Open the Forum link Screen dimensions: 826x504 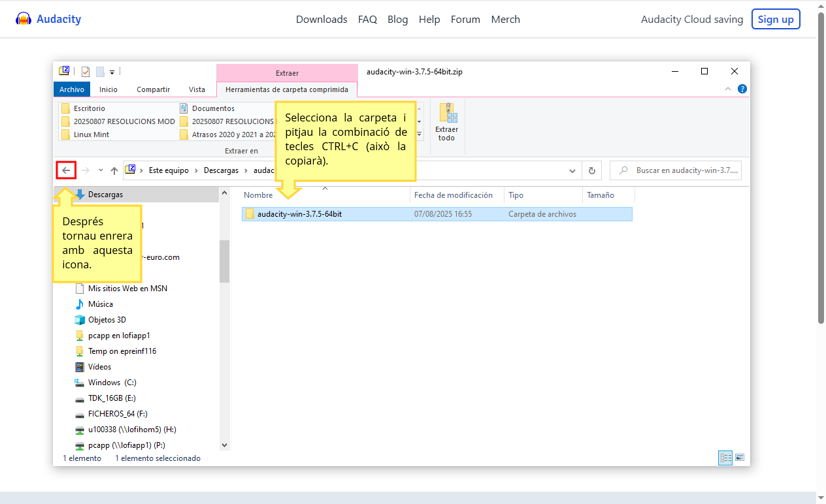465,19
